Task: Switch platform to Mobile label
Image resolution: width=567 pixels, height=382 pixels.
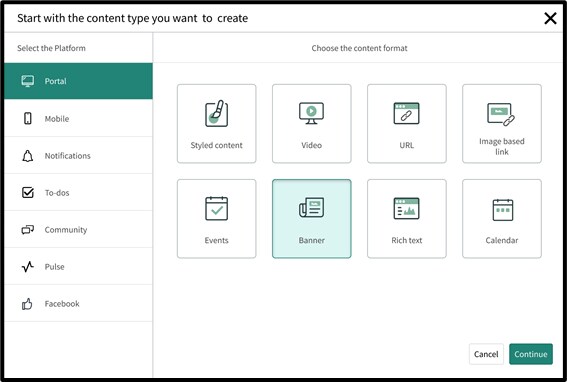Action: pyautogui.click(x=57, y=119)
